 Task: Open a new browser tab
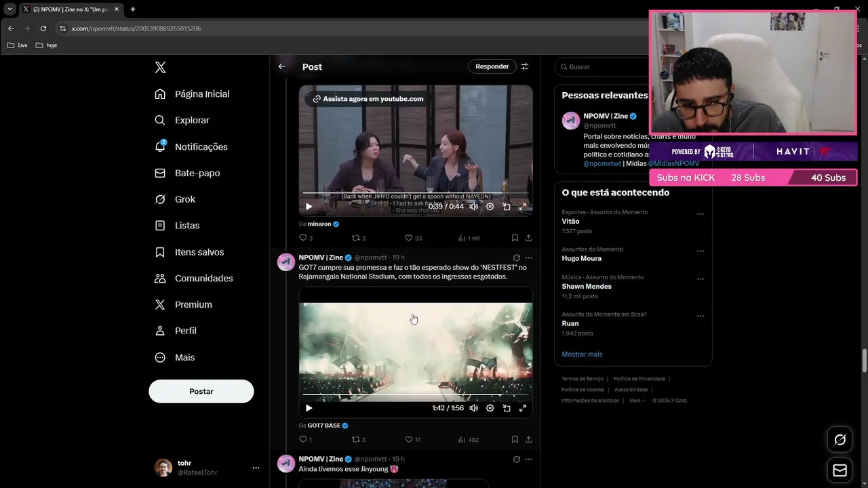tap(132, 9)
